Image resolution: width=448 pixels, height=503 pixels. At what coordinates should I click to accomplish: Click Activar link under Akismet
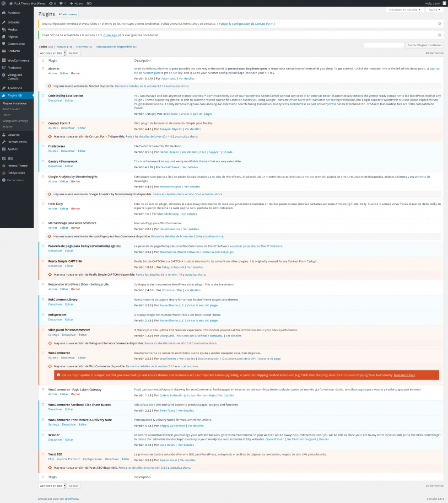tap(53, 73)
